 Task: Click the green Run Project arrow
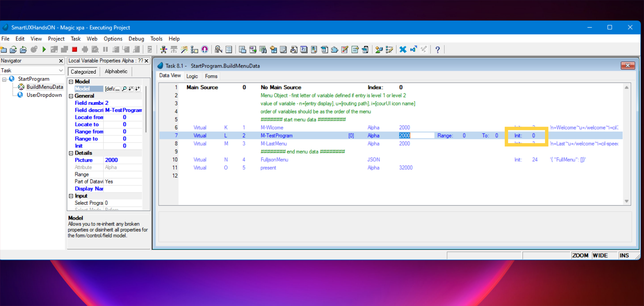(x=44, y=50)
